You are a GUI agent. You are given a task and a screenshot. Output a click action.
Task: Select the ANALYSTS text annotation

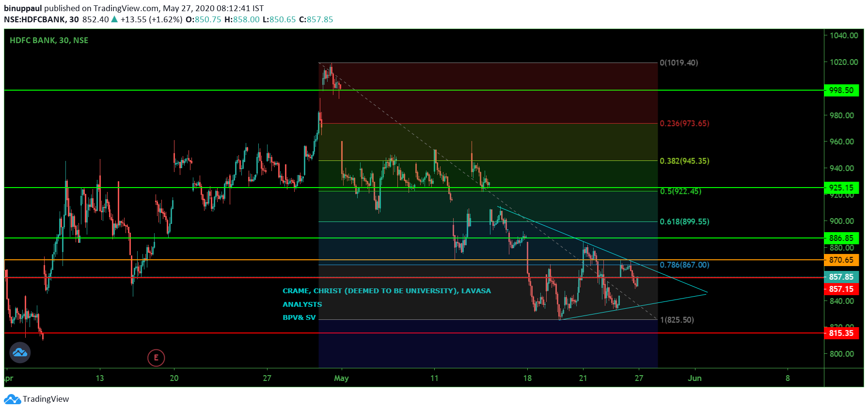pos(302,304)
